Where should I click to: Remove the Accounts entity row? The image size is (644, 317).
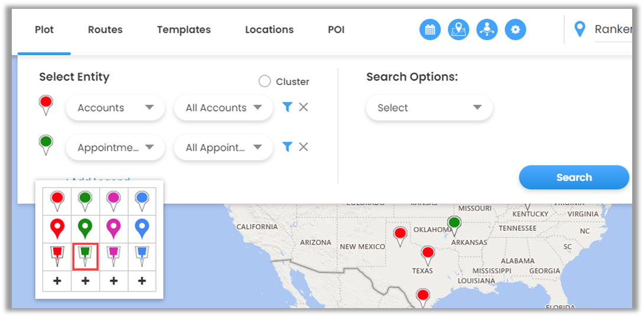tap(304, 107)
